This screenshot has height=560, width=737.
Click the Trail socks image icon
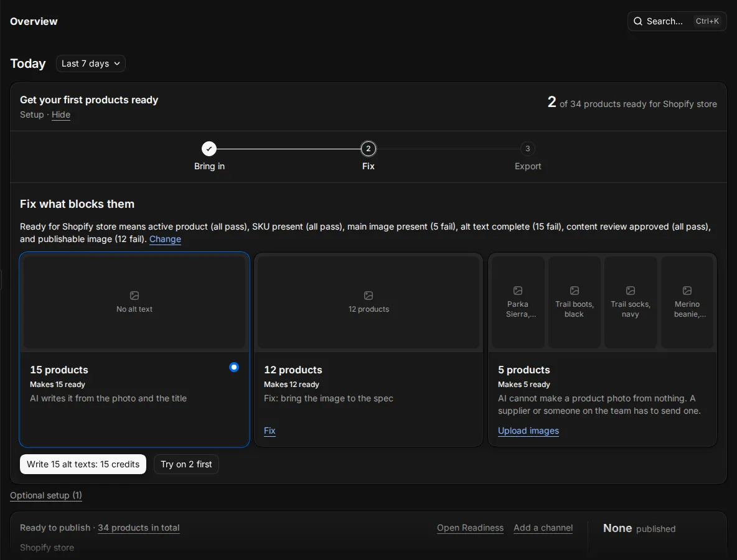631,291
